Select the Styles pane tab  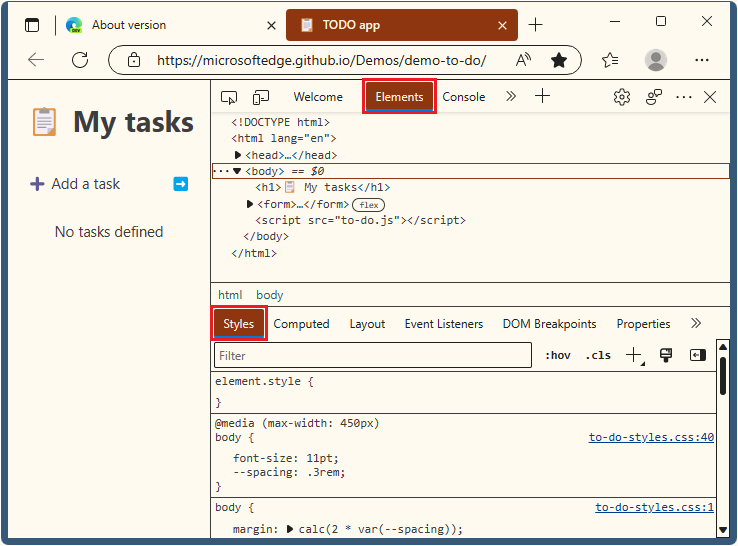(x=239, y=324)
